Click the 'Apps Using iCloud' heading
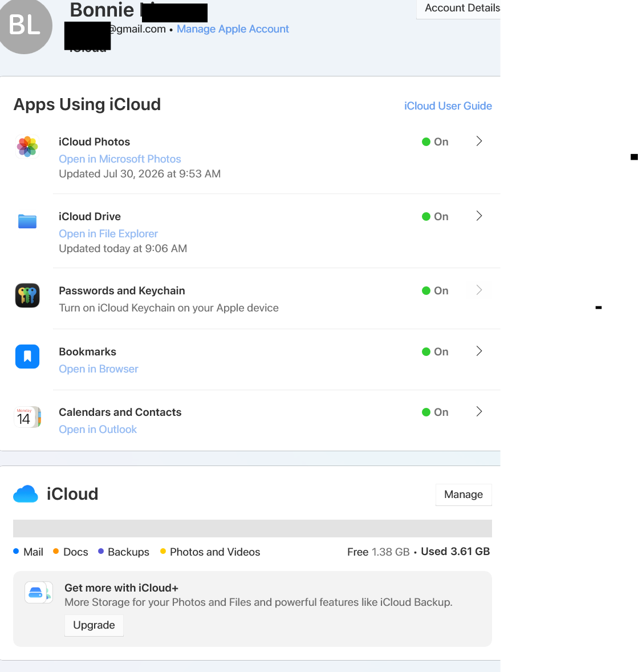 click(87, 104)
